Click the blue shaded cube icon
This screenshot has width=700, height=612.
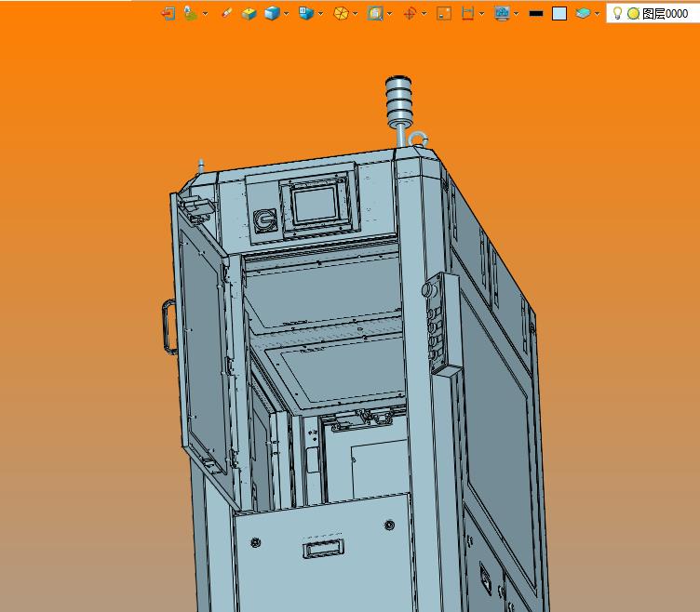point(272,13)
